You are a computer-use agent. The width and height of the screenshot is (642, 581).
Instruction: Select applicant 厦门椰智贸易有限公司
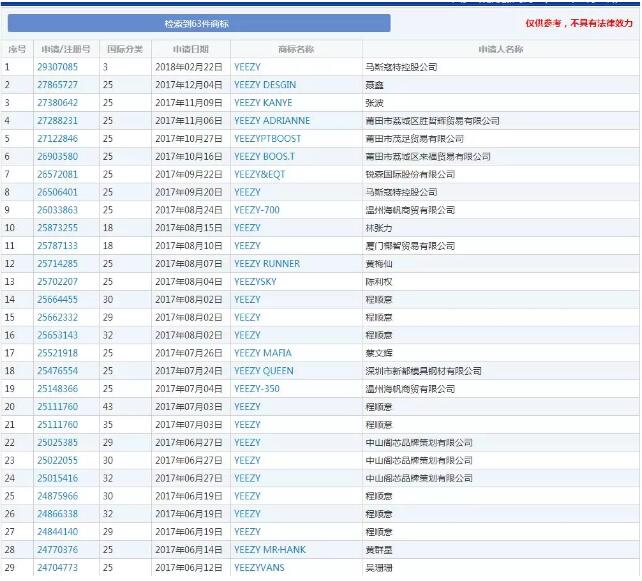pos(410,246)
